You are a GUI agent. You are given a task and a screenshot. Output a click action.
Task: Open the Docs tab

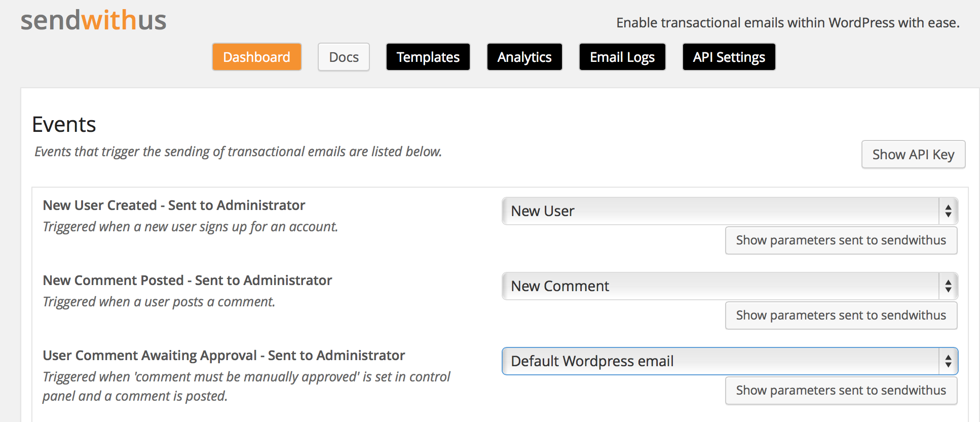coord(344,57)
